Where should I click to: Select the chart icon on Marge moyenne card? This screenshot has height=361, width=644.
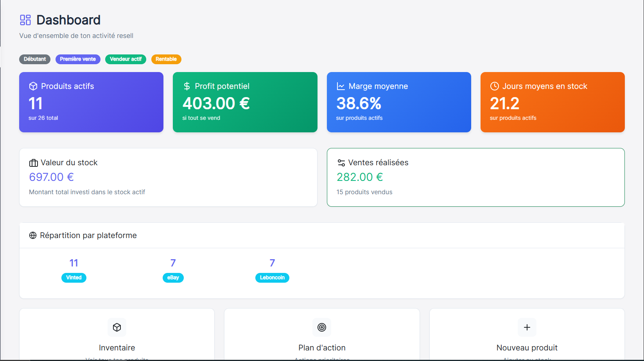[341, 86]
